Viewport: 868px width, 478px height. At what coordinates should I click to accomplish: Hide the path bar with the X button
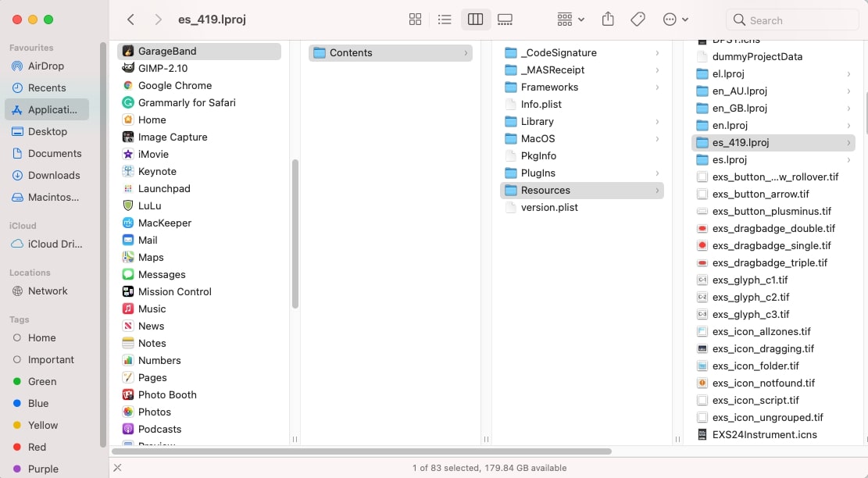coord(117,468)
